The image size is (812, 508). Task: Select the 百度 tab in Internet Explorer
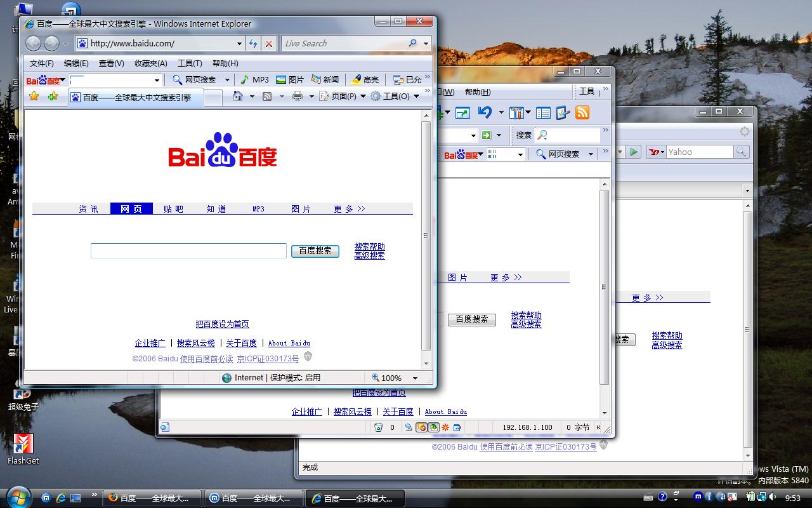point(134,97)
